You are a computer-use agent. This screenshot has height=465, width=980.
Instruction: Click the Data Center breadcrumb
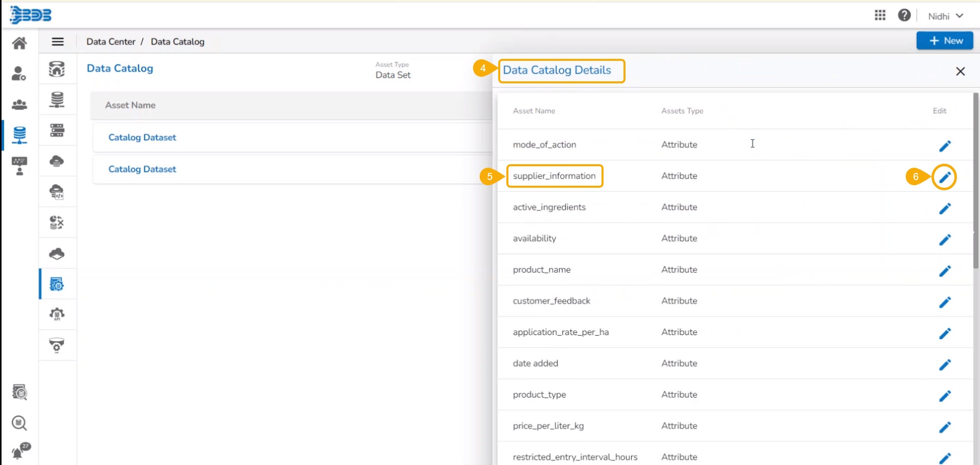coord(110,41)
